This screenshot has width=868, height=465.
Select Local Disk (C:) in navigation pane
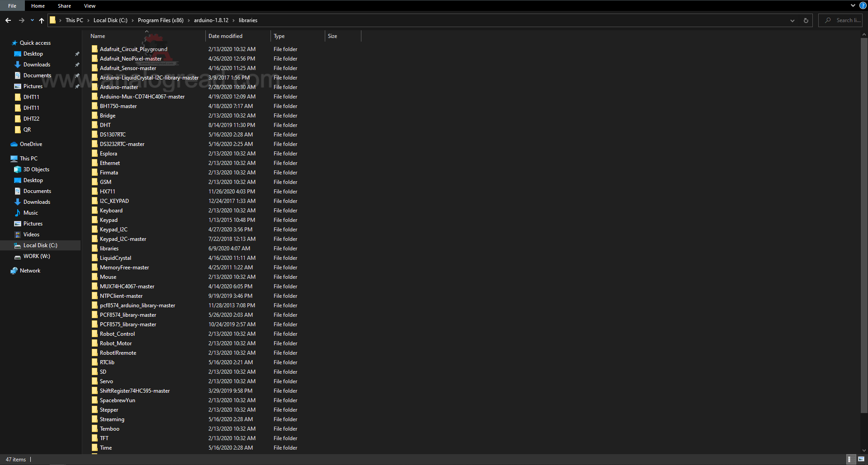click(x=40, y=245)
